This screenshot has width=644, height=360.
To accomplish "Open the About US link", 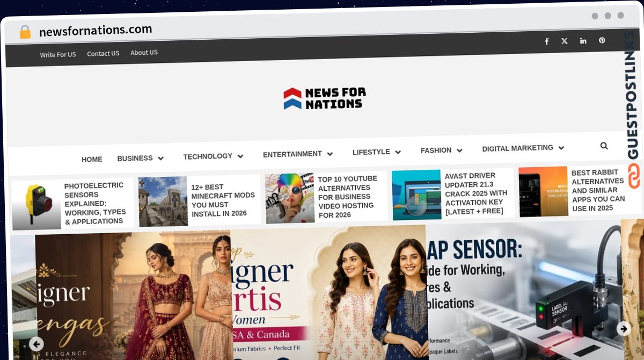I will 144,53.
